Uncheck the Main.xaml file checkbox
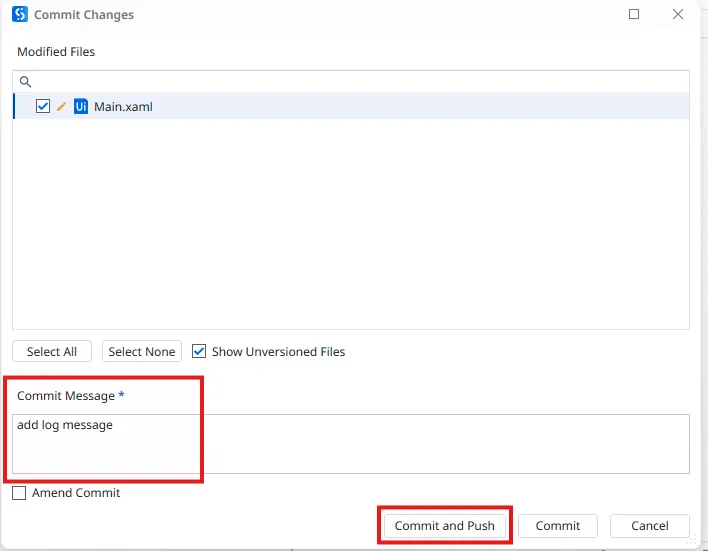Image resolution: width=708 pixels, height=551 pixels. [x=43, y=106]
